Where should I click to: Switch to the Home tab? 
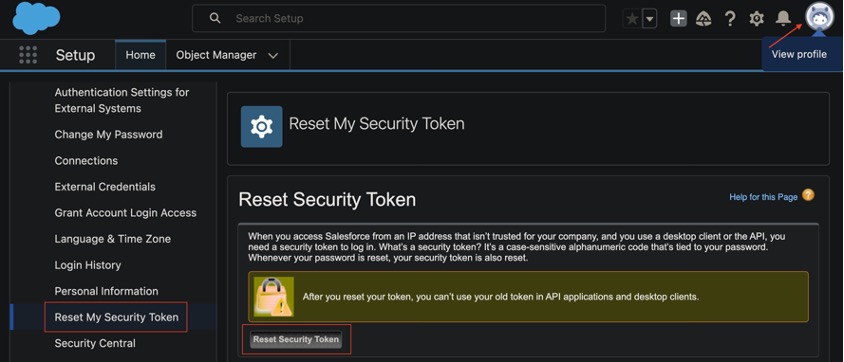[140, 55]
